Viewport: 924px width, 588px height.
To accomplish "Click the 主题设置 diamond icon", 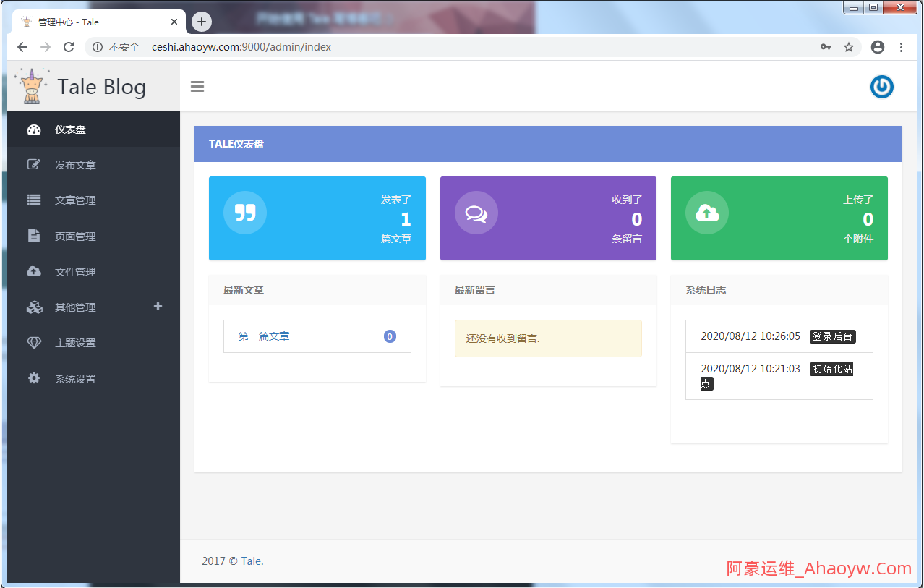I will (x=34, y=343).
